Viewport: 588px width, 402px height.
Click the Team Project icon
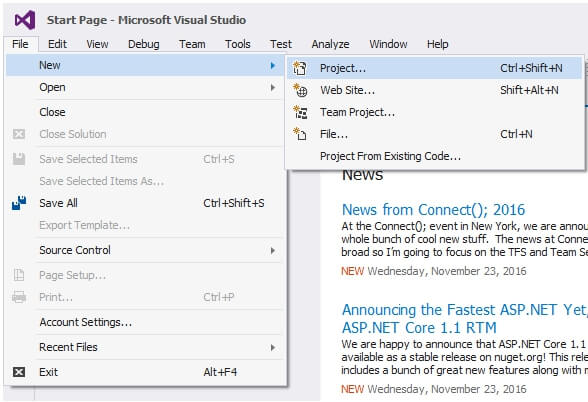point(300,112)
